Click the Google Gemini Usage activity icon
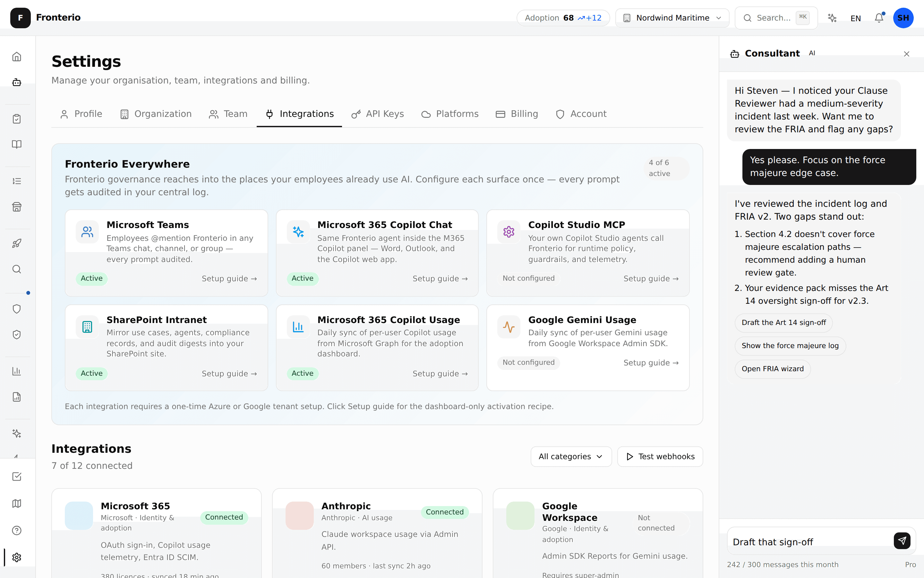 (x=509, y=327)
